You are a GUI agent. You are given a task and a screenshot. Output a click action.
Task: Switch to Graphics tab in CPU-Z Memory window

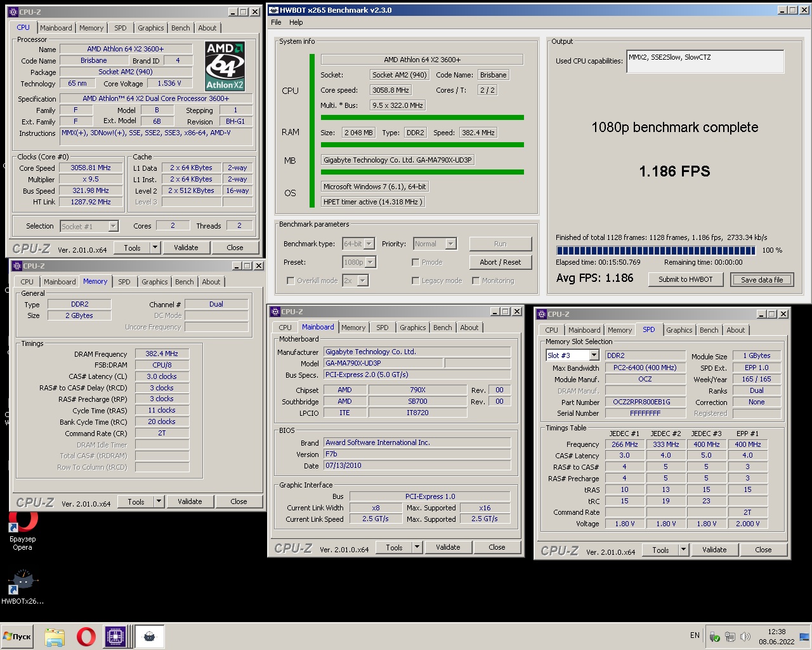(x=155, y=282)
